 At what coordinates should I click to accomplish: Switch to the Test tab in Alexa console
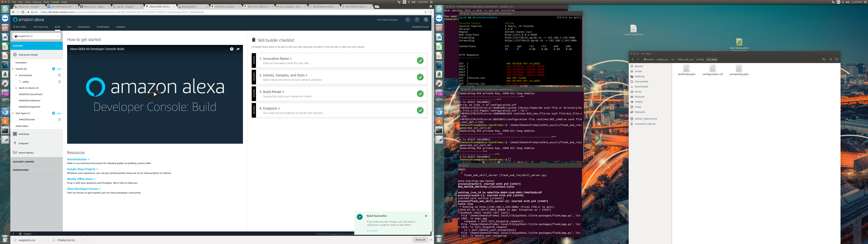(69, 27)
